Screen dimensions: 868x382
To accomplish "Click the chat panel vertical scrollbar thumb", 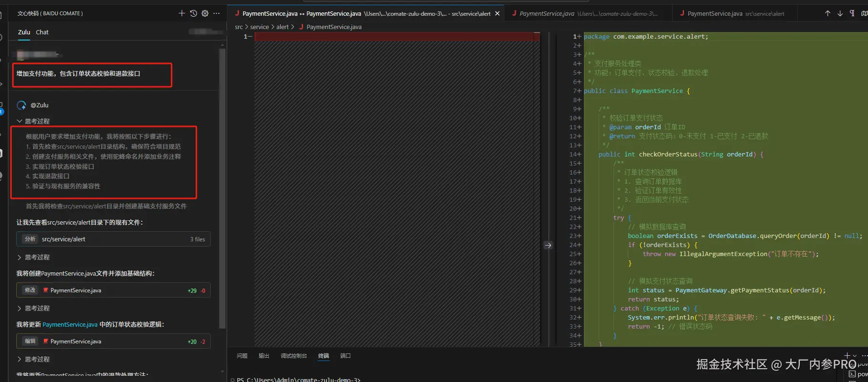I will pos(222,188).
